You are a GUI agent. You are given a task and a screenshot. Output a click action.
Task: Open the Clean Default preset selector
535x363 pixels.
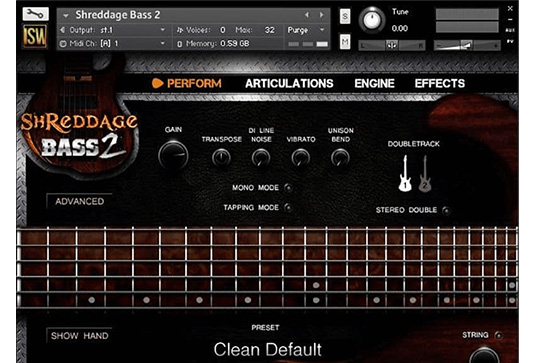pyautogui.click(x=268, y=349)
